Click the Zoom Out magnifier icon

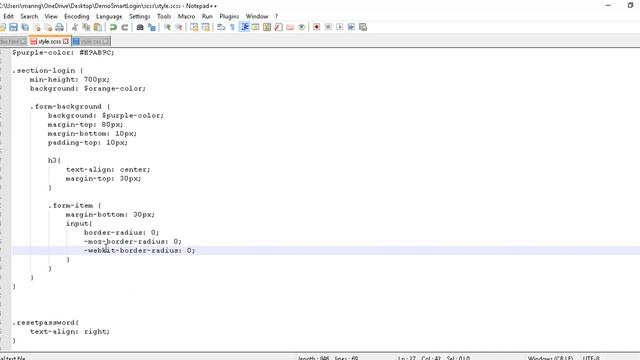point(179,27)
